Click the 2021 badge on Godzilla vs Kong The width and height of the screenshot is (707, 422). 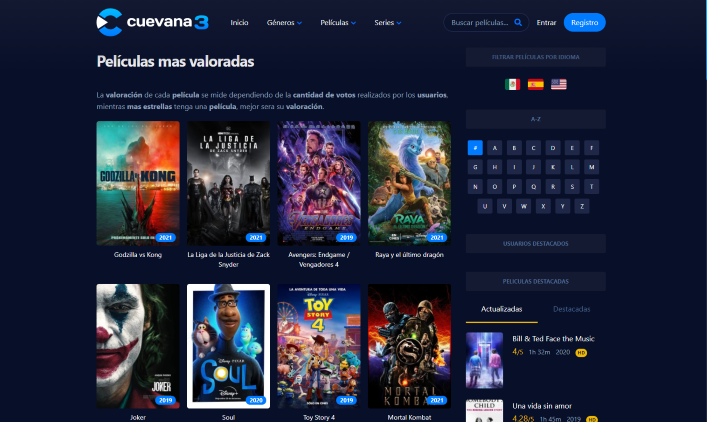tap(165, 238)
